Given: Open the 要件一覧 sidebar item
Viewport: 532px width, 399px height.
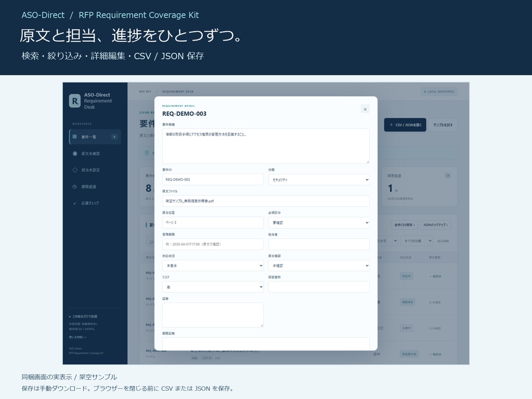Looking at the screenshot, I should click(x=95, y=137).
